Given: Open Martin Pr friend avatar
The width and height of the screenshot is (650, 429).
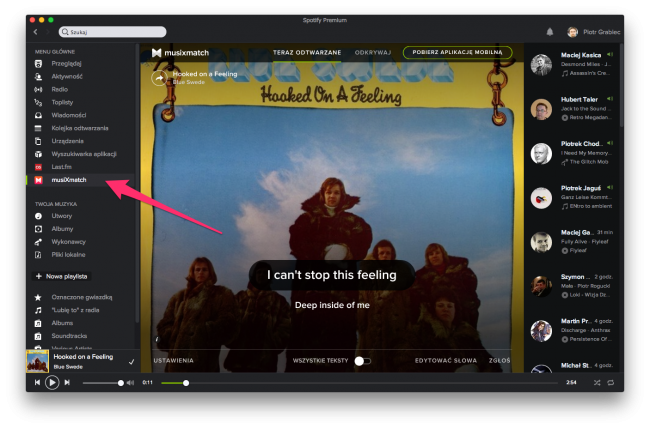Looking at the screenshot, I should [541, 331].
